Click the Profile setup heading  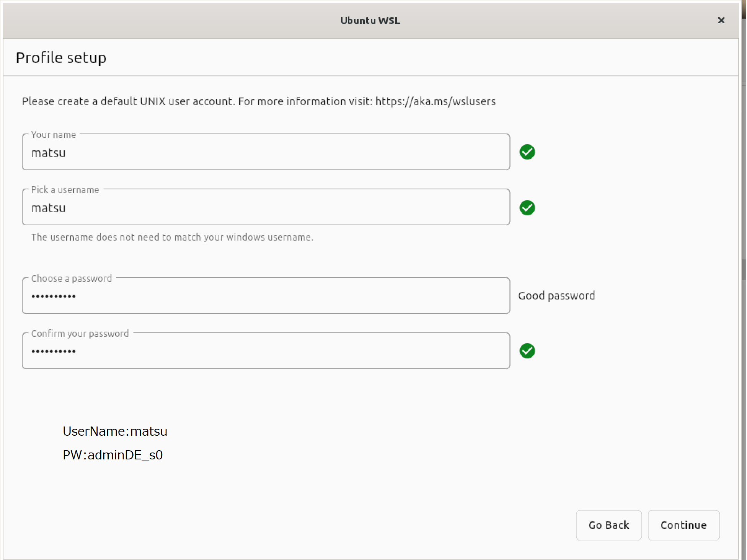[x=61, y=58]
